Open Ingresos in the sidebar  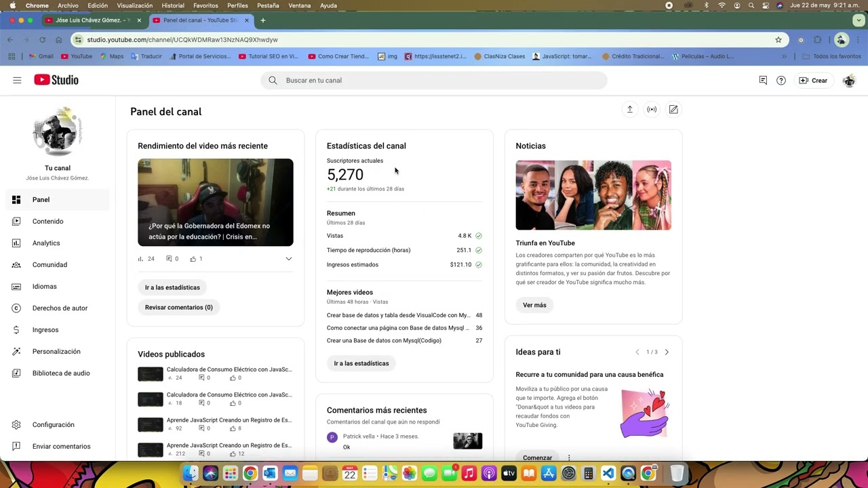tap(58, 329)
